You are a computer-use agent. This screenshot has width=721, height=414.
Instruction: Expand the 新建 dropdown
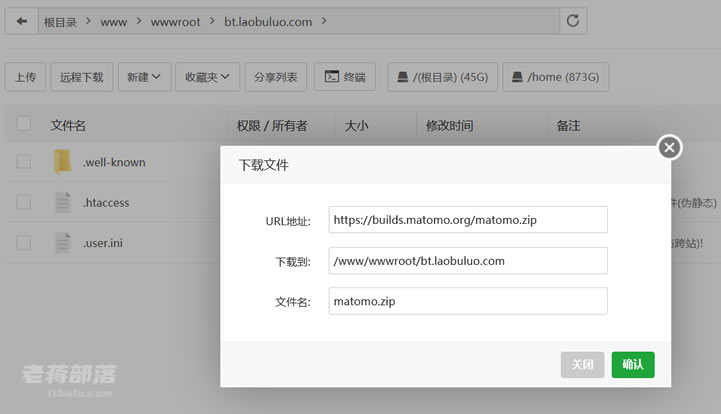tap(144, 77)
